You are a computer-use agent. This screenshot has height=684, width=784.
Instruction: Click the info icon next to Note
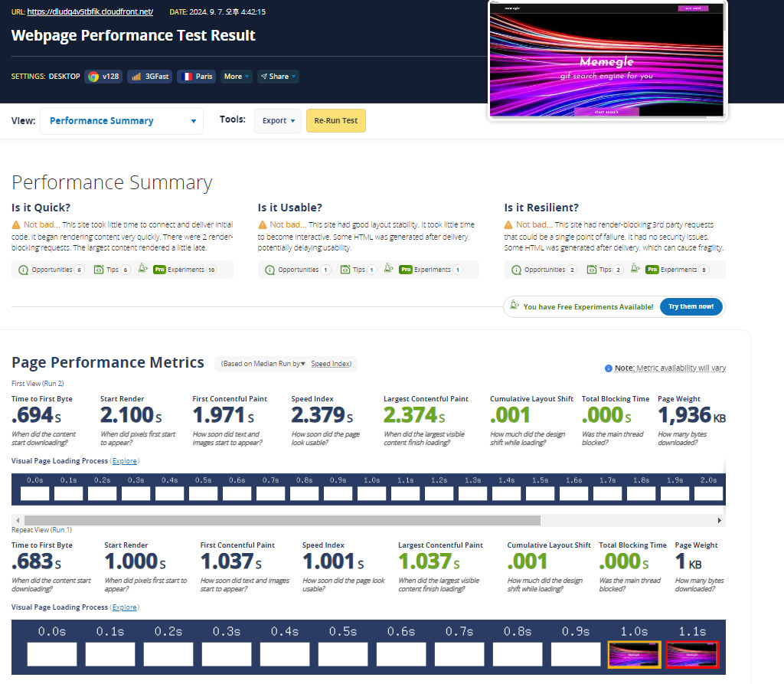tap(609, 368)
